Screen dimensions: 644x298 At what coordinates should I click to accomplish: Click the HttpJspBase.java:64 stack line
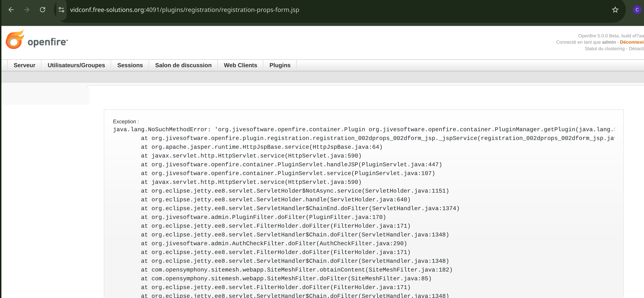click(x=261, y=147)
